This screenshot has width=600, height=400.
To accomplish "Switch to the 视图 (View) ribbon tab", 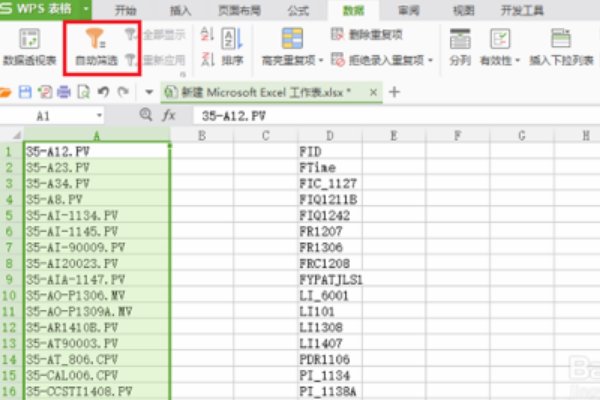I will 463,10.
